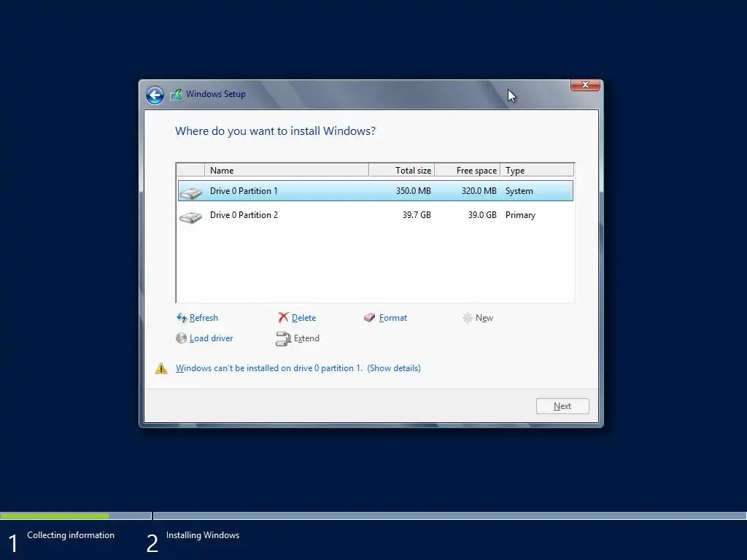Click the 320.0 MB free space cell
The height and width of the screenshot is (560, 747).
pyautogui.click(x=479, y=191)
